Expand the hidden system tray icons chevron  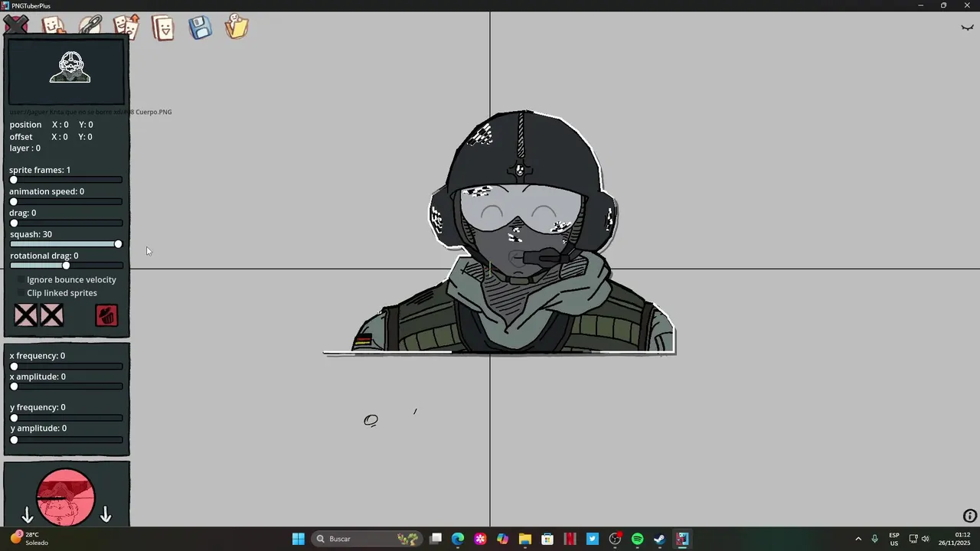[x=858, y=539]
